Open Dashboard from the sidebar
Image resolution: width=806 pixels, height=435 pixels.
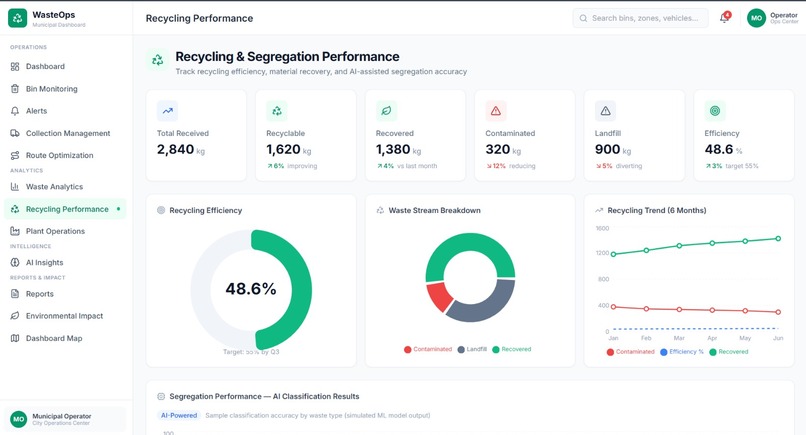click(x=65, y=66)
